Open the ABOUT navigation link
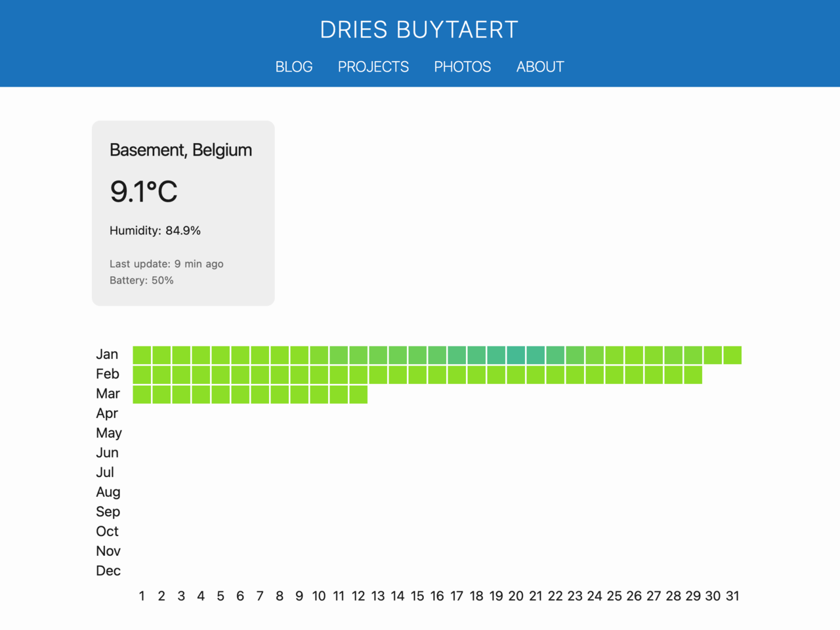 [539, 66]
